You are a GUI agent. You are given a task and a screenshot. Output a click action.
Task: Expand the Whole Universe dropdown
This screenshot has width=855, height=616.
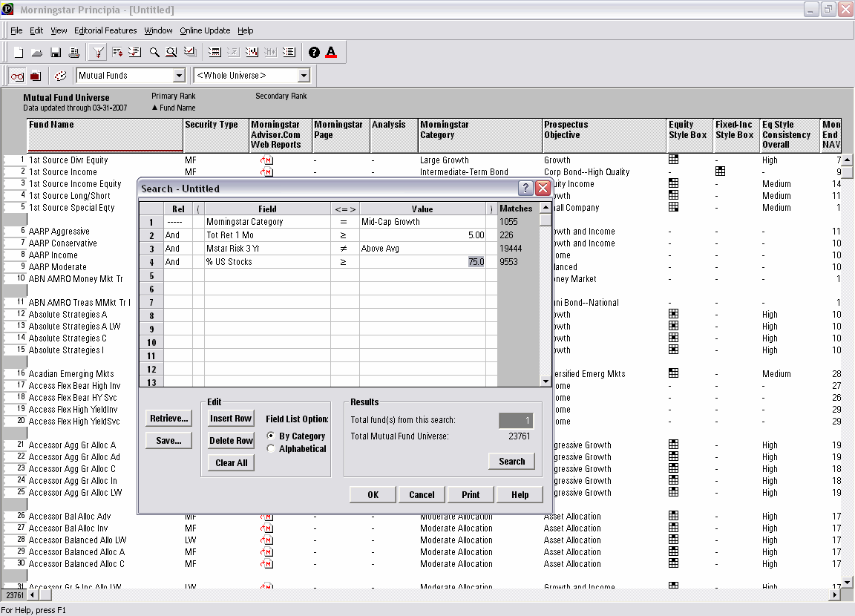click(x=303, y=76)
